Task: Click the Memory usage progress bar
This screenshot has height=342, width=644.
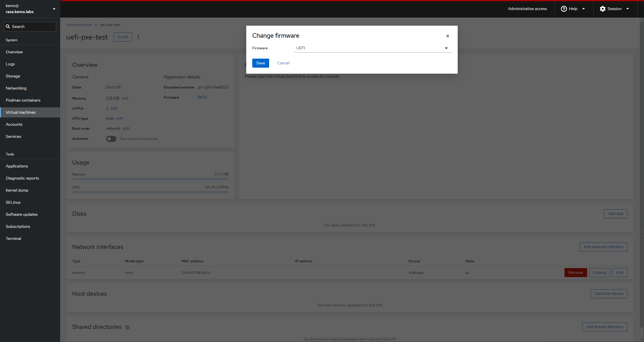Action: 150,179
